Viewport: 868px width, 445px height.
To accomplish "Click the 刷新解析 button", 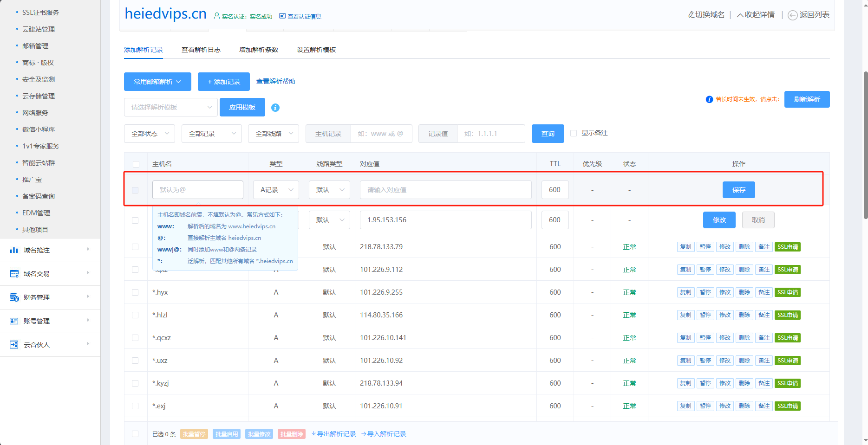I will click(x=807, y=99).
